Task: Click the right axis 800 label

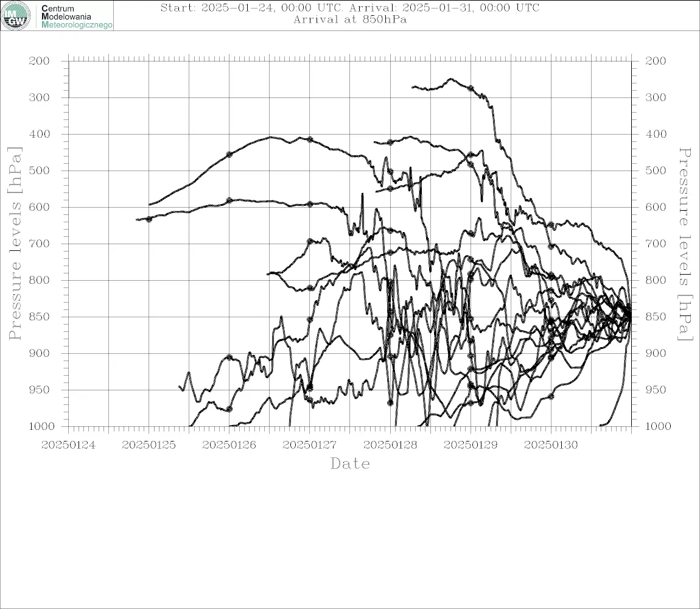Action: pyautogui.click(x=656, y=280)
